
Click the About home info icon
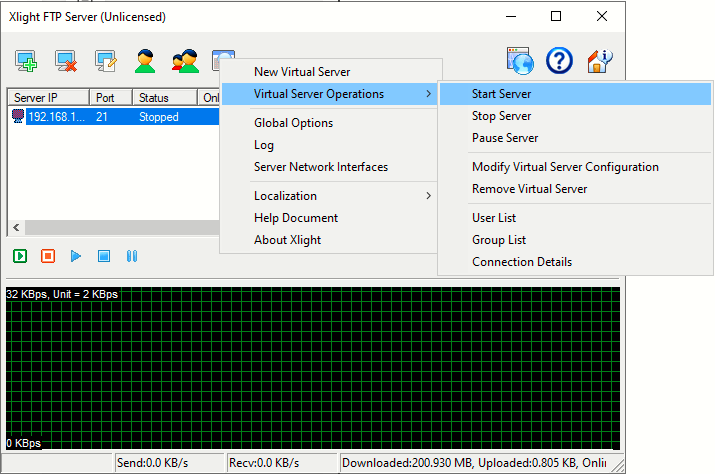click(600, 61)
